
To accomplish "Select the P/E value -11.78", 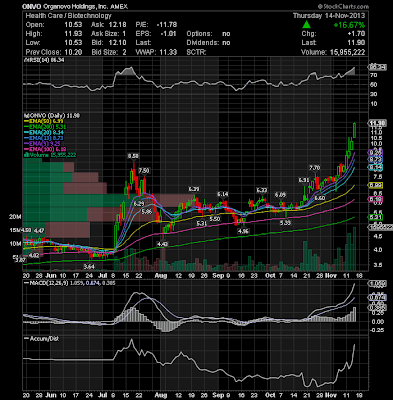I will (167, 25).
